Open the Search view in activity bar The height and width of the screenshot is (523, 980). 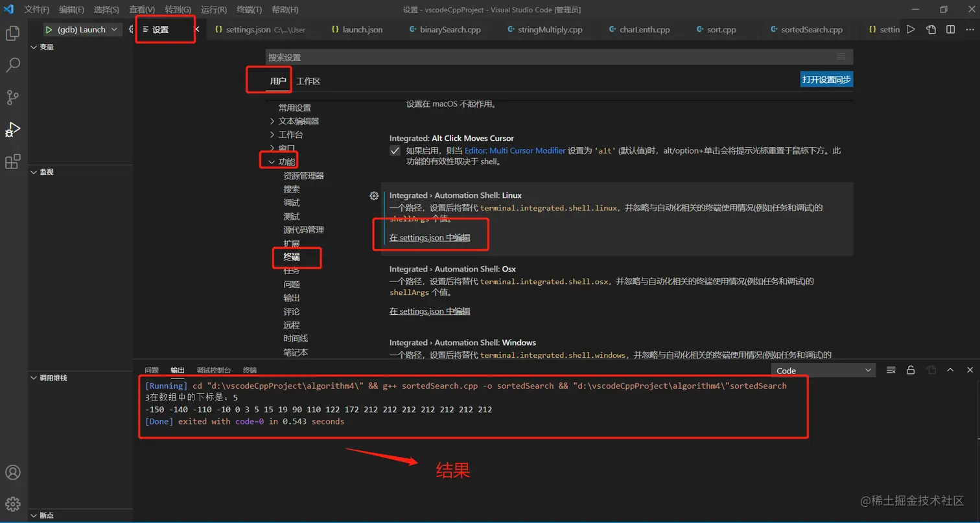[13, 65]
